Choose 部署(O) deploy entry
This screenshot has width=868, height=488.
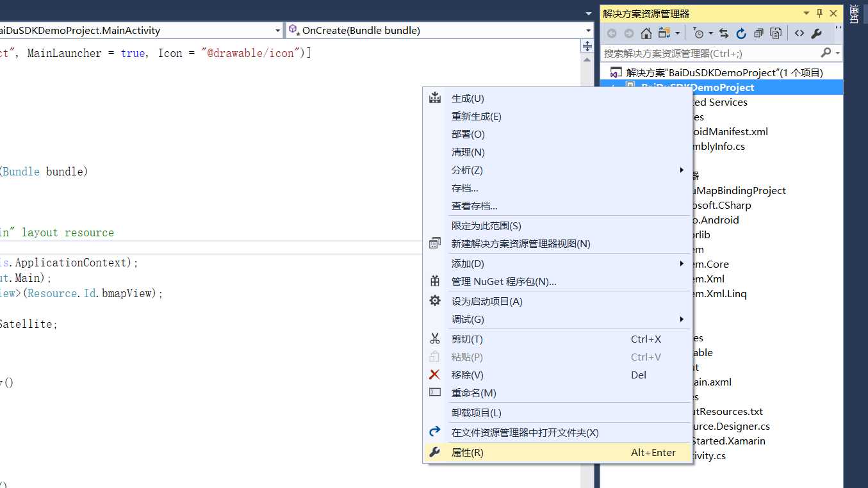[x=556, y=134]
